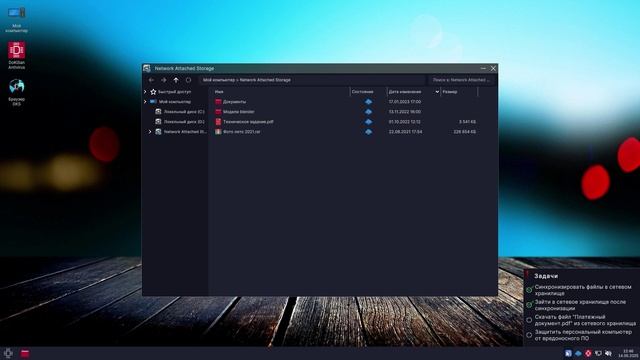Click the window icon in the title bar
The height and width of the screenshot is (360, 640).
coord(147,69)
